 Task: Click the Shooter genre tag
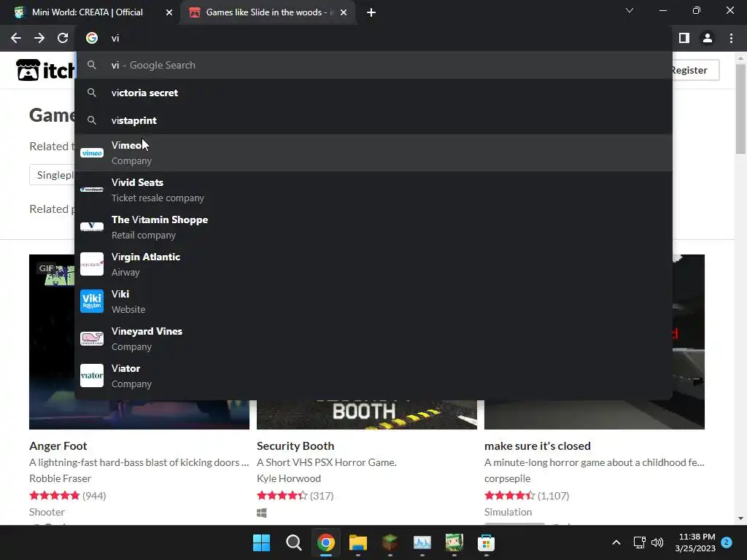tap(47, 512)
